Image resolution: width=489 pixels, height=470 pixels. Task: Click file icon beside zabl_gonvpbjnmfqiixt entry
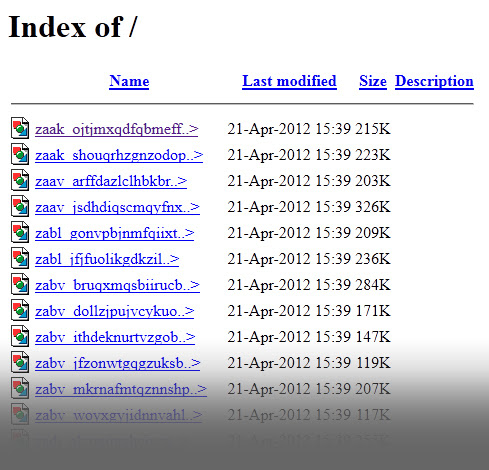[20, 232]
